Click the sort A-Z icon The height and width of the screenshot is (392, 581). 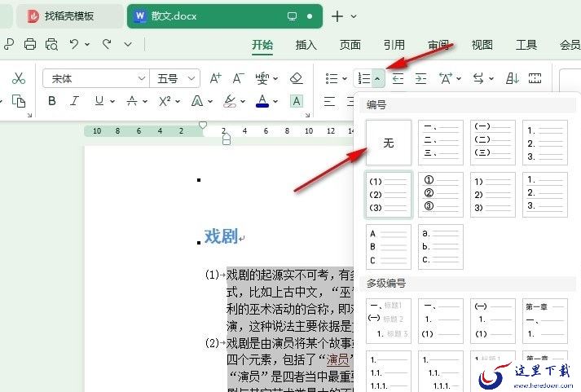click(513, 78)
